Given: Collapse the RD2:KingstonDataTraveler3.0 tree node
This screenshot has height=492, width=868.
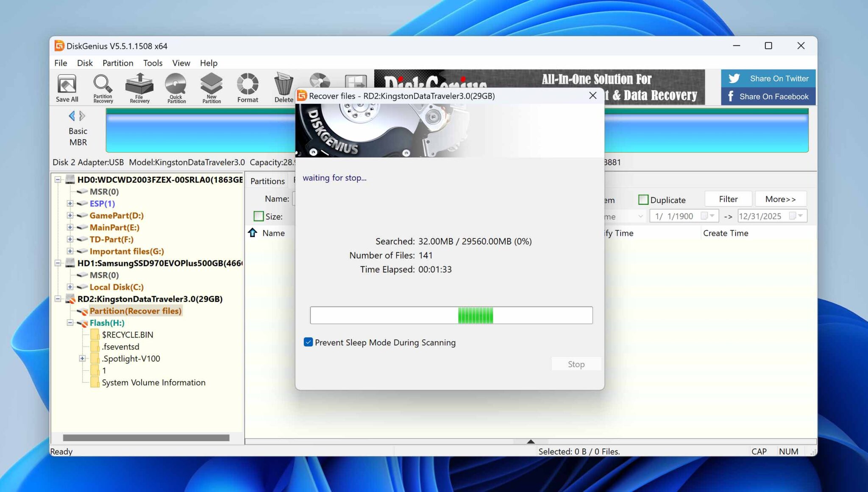Looking at the screenshot, I should pos(59,299).
